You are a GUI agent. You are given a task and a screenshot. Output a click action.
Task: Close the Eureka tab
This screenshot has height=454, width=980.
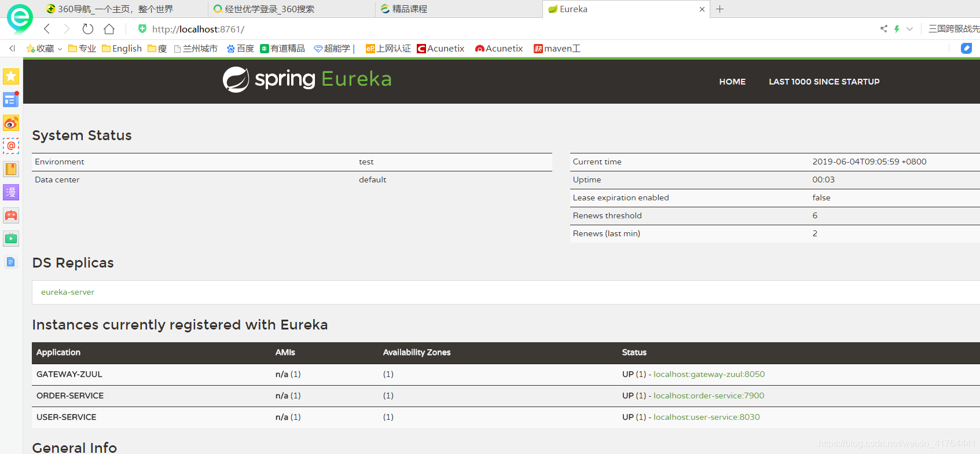pyautogui.click(x=702, y=9)
